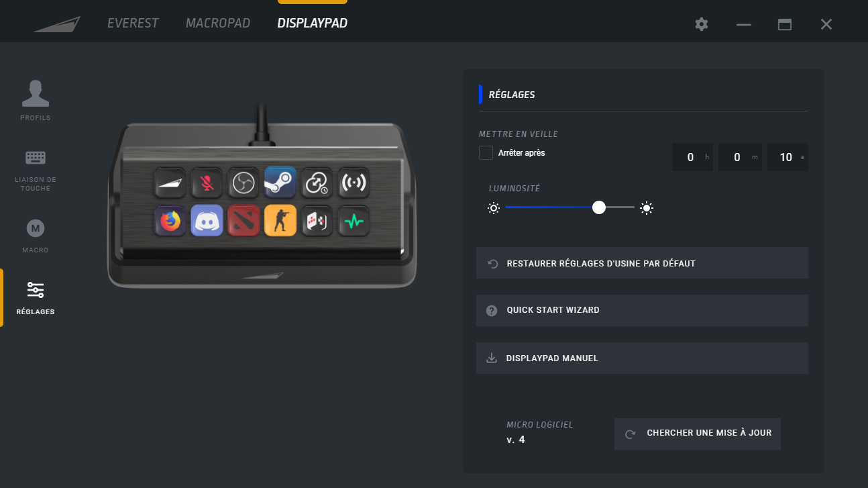
Task: Open Liaison de touche in sidebar
Action: click(36, 169)
